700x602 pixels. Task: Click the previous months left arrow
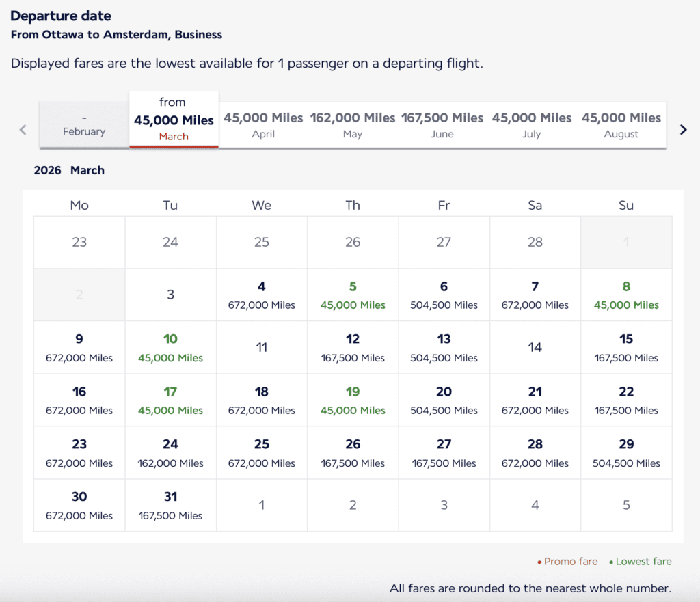point(23,130)
